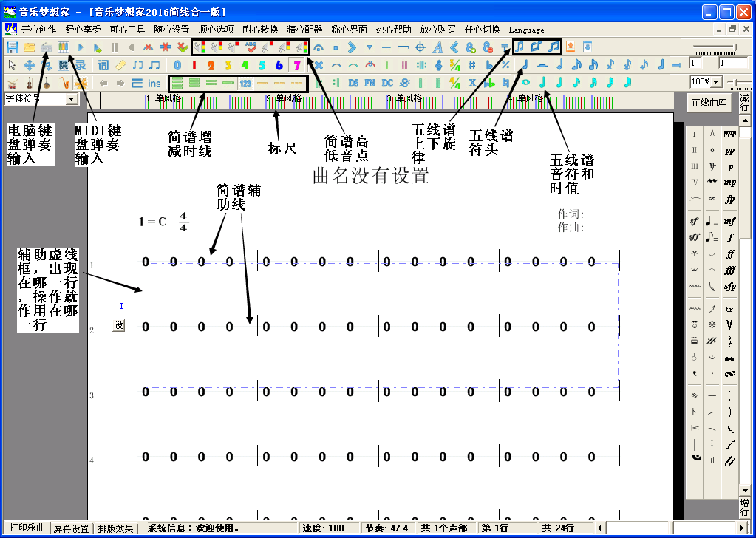
Task: Insert blue numbered note 6
Action: tap(279, 64)
